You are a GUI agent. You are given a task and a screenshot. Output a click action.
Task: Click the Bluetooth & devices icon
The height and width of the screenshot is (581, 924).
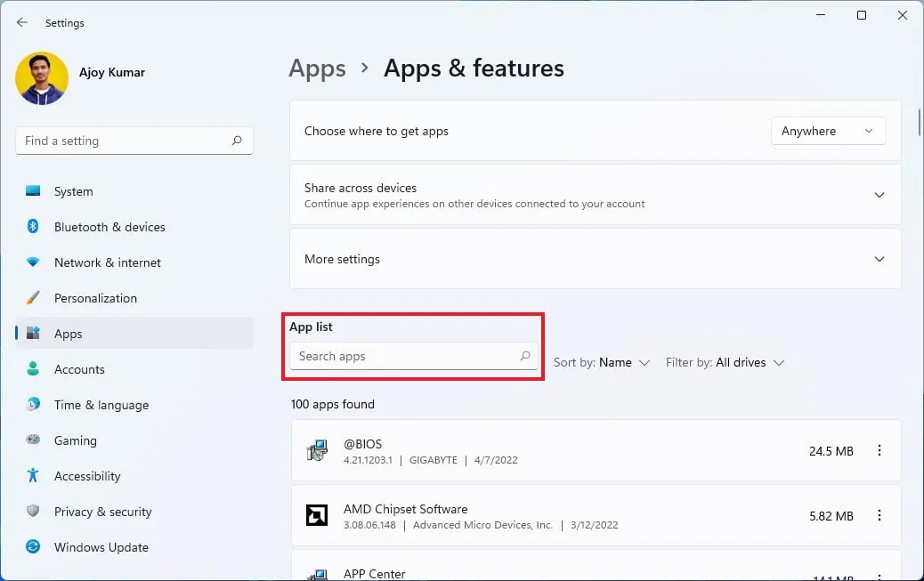click(x=33, y=227)
